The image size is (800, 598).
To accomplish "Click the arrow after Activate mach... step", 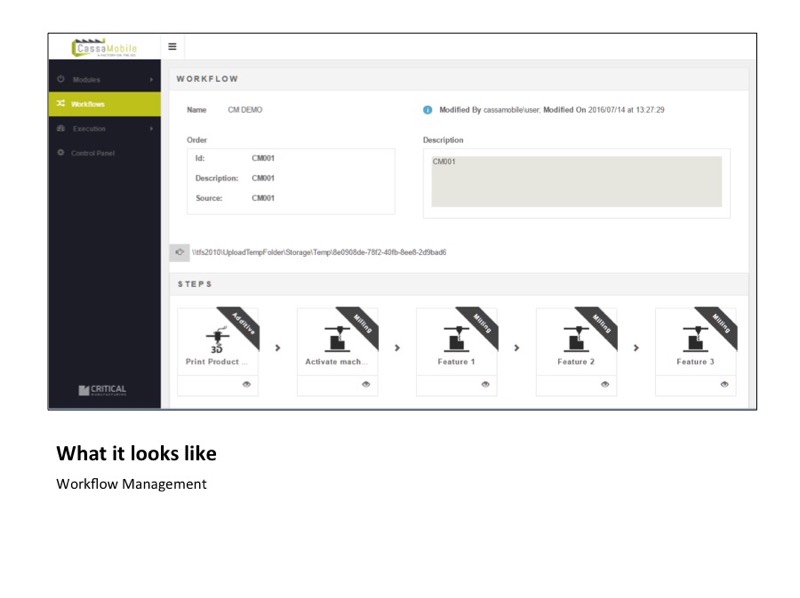I will click(x=397, y=348).
